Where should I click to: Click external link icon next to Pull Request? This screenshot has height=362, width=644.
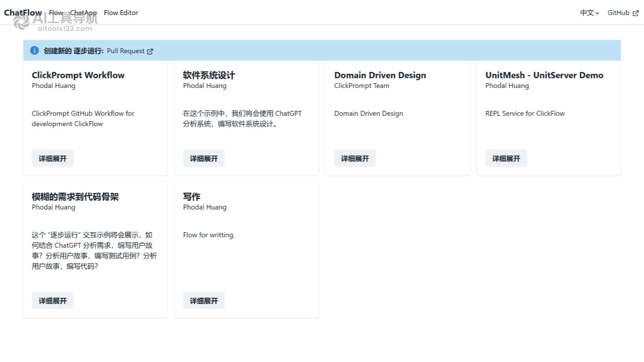pyautogui.click(x=150, y=51)
